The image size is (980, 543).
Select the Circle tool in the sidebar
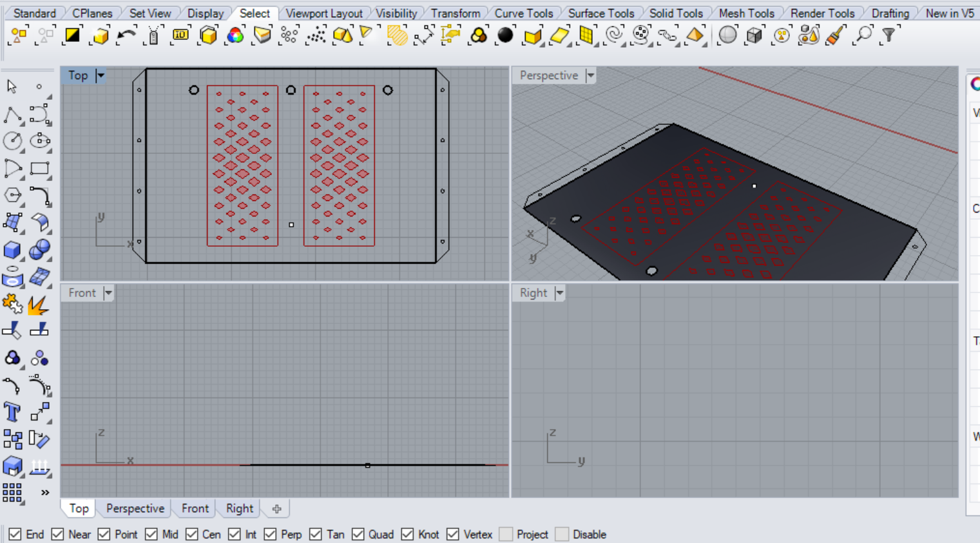[12, 141]
